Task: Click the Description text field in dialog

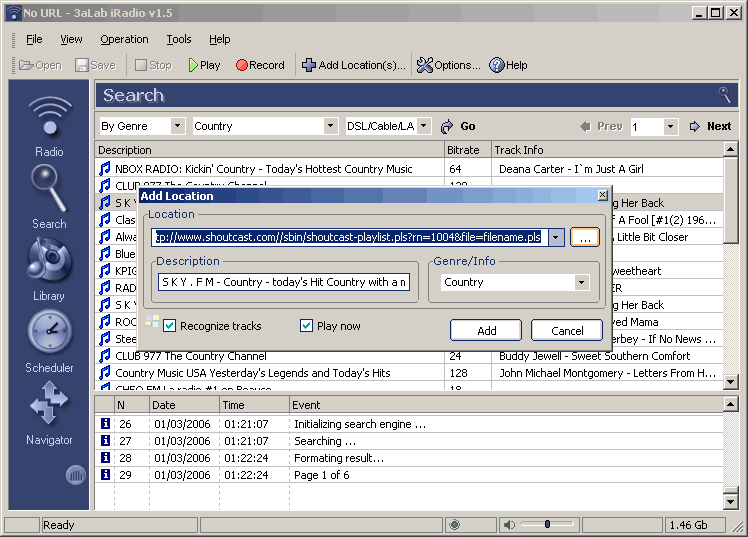Action: (284, 282)
